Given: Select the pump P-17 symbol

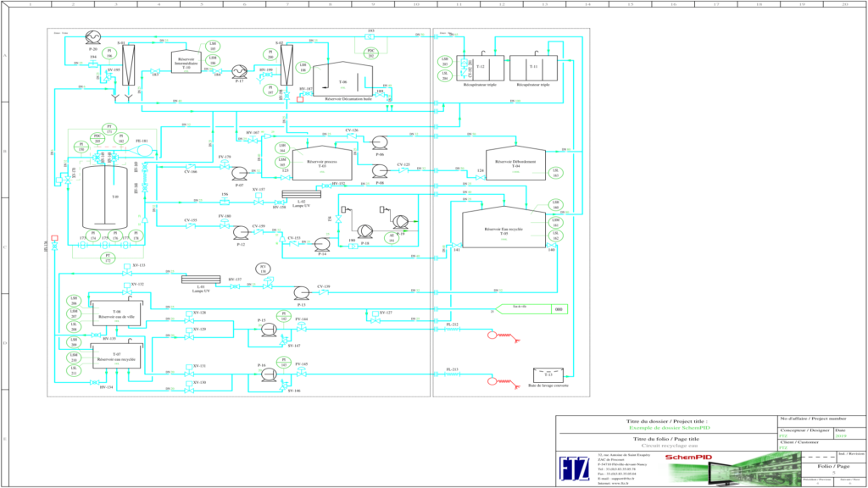Looking at the screenshot, I should click(238, 72).
